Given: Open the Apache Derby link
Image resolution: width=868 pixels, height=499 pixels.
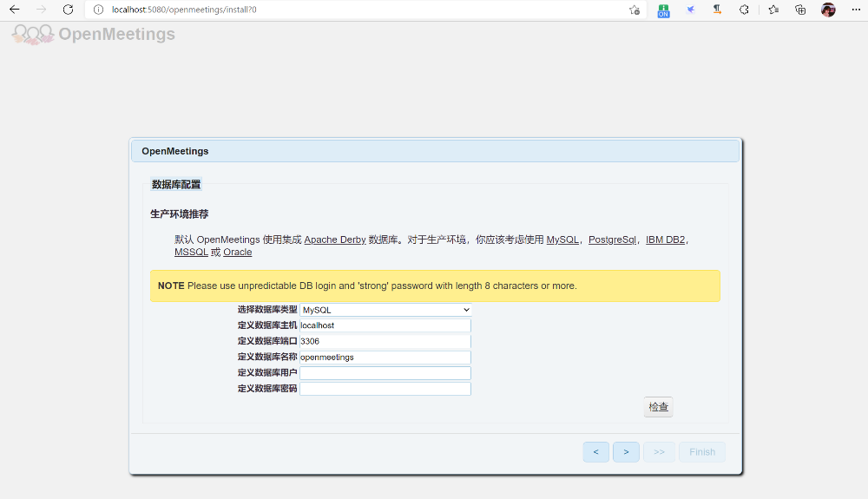Looking at the screenshot, I should tap(335, 240).
